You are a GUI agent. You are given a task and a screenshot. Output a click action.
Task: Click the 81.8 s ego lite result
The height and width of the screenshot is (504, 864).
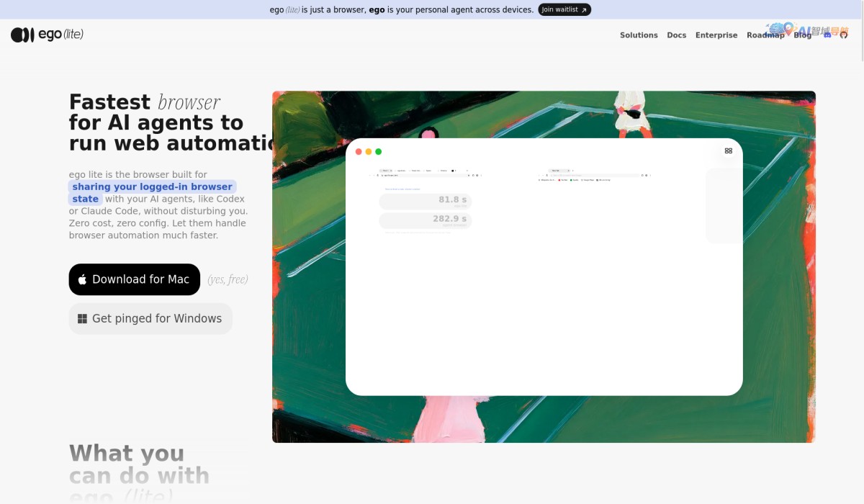425,201
